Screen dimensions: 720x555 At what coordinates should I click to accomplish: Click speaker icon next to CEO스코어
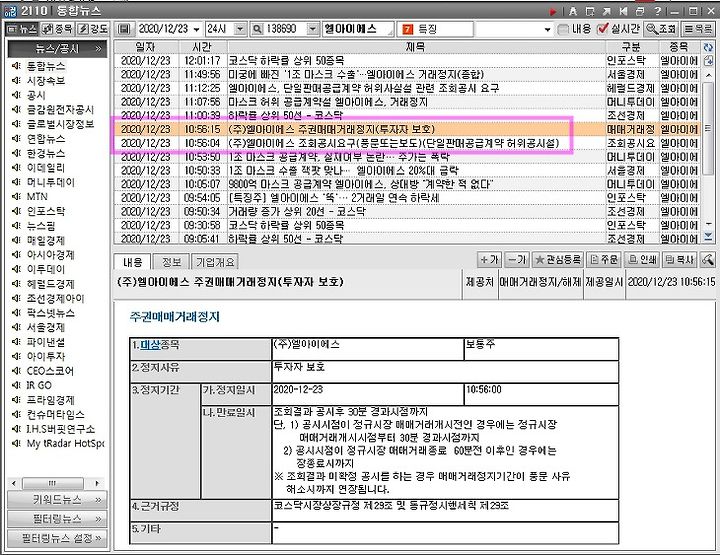click(x=17, y=371)
